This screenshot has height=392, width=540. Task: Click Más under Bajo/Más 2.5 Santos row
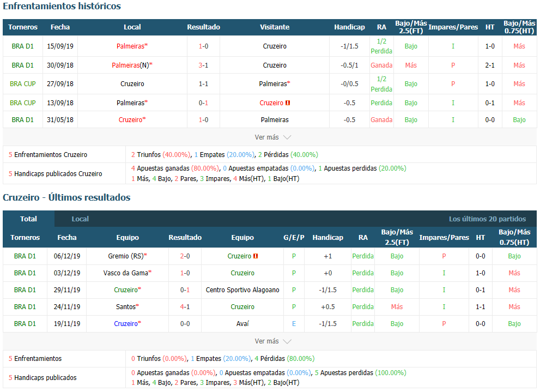point(397,306)
